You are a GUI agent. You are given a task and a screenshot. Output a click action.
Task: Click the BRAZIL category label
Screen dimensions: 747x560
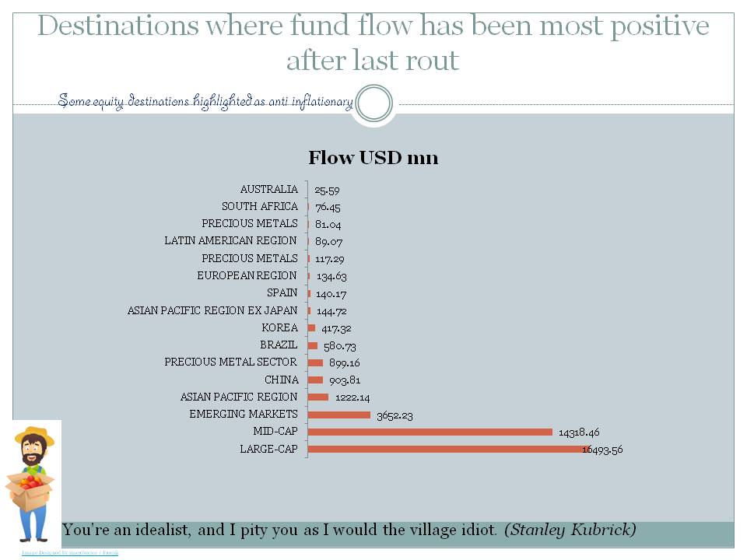[x=279, y=345]
